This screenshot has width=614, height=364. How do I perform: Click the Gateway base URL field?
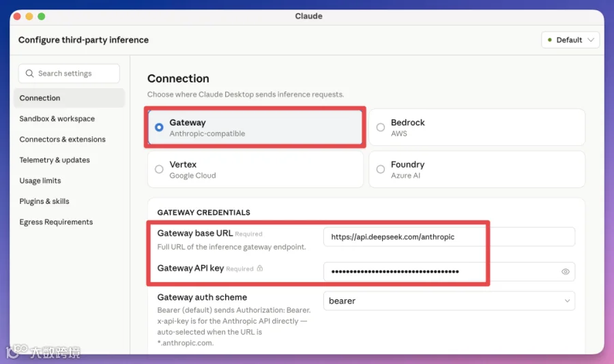449,237
